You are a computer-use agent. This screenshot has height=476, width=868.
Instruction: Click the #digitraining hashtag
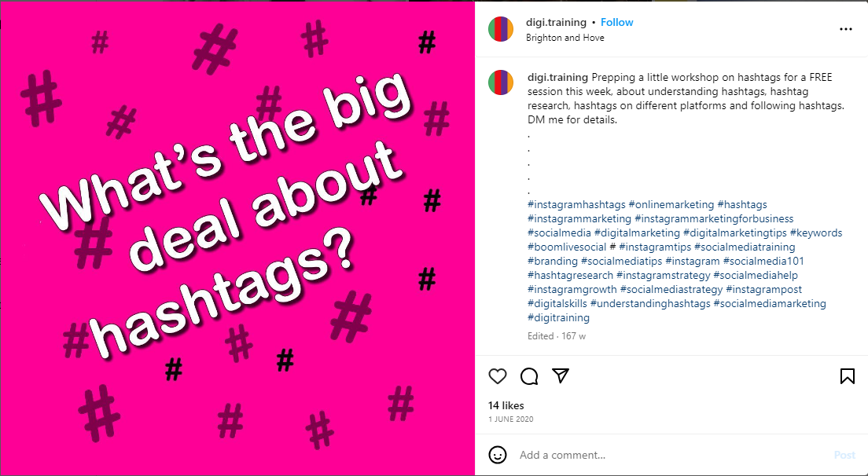pos(558,318)
